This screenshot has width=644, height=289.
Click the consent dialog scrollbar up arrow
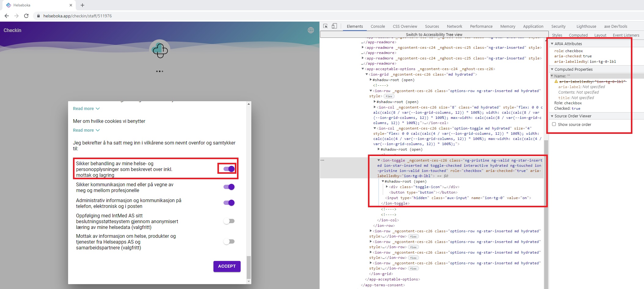pyautogui.click(x=249, y=104)
